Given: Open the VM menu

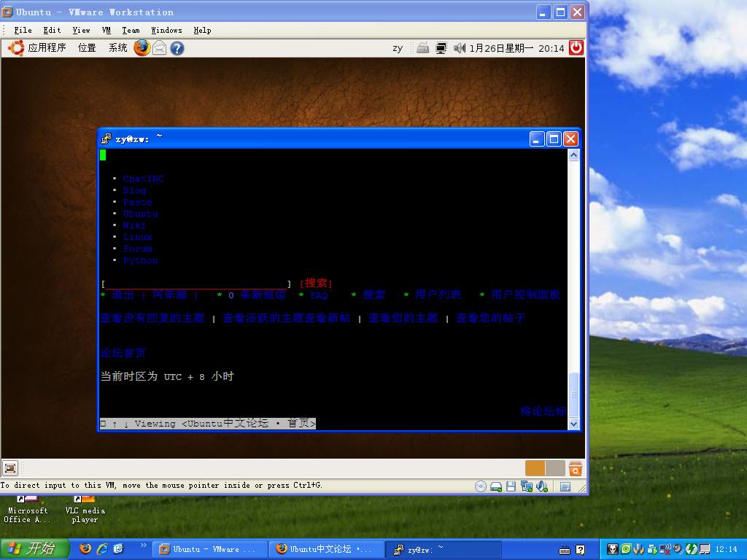Looking at the screenshot, I should [x=107, y=30].
